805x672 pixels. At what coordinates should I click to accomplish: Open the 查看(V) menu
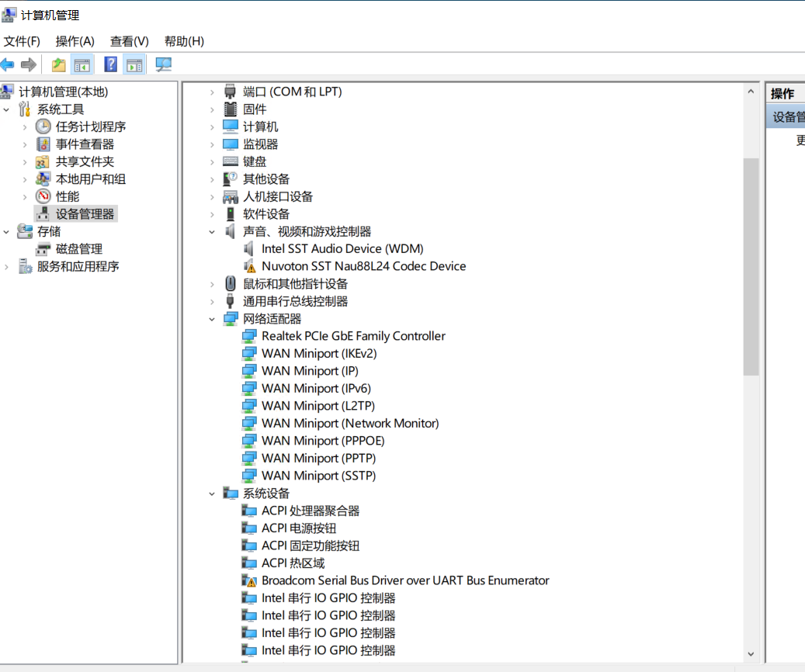(x=129, y=41)
